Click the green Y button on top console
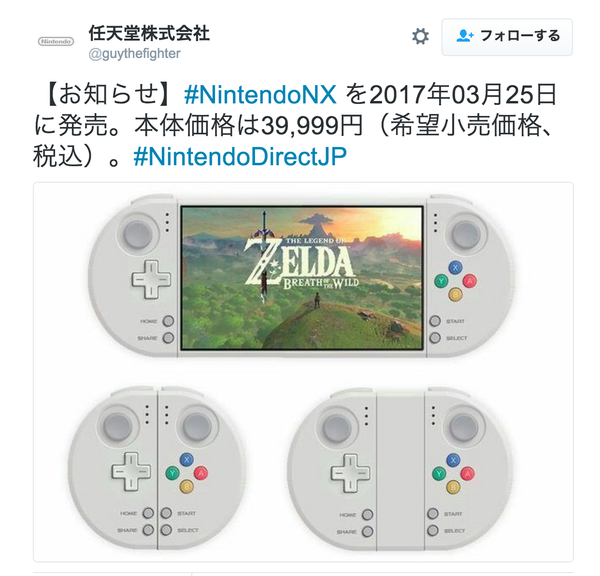Image resolution: width=600 pixels, height=576 pixels. click(441, 281)
